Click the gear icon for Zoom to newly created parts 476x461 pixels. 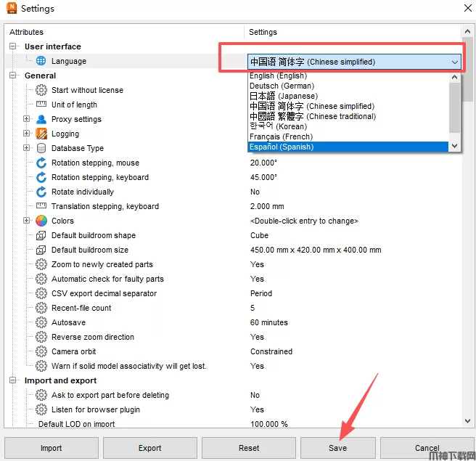tap(41, 264)
